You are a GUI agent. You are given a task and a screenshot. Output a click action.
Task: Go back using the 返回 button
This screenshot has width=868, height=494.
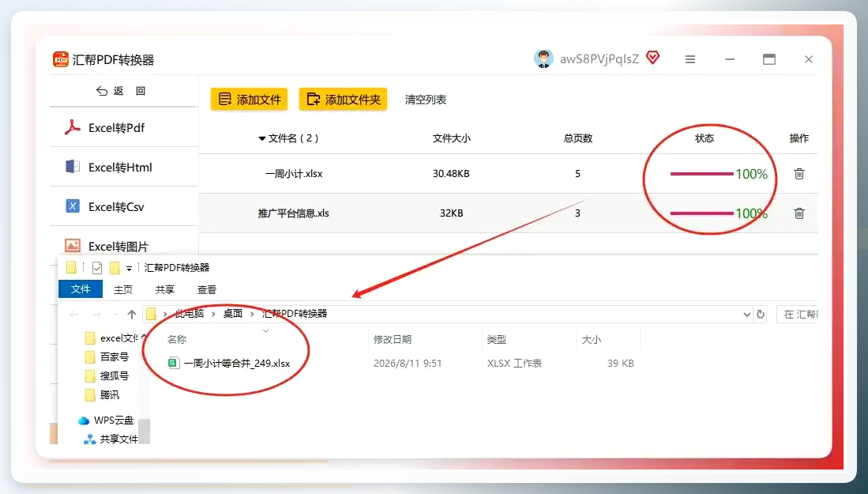click(x=121, y=91)
